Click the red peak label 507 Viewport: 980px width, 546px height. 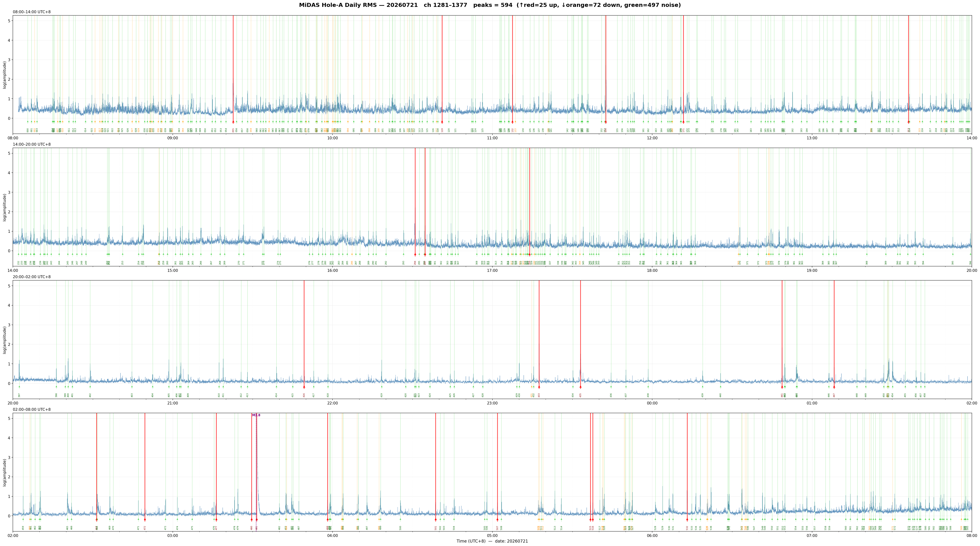click(497, 528)
